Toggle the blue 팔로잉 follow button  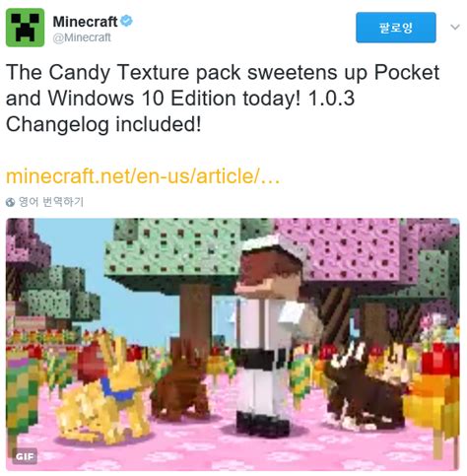click(x=396, y=28)
